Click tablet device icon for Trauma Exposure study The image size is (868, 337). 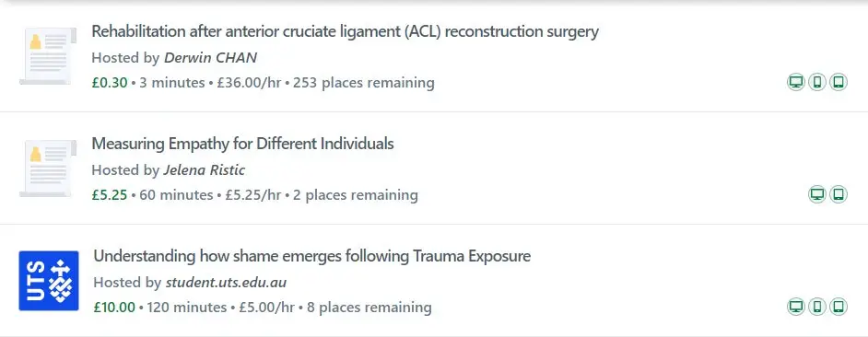tap(839, 307)
